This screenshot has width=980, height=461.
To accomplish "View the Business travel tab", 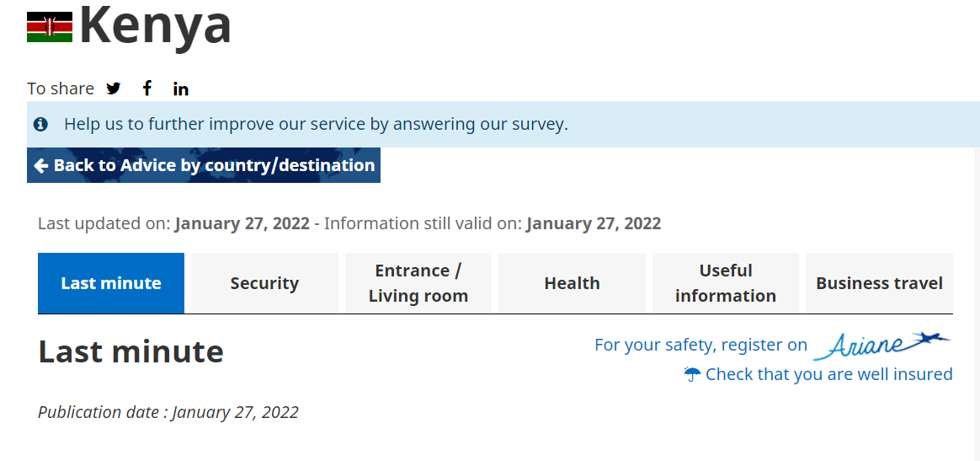I will (879, 283).
